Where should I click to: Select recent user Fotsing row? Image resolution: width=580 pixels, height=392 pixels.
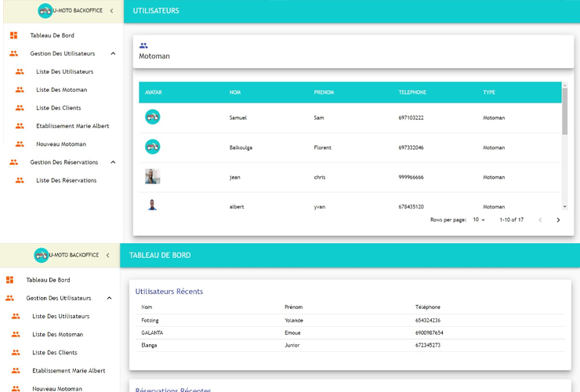(x=349, y=320)
